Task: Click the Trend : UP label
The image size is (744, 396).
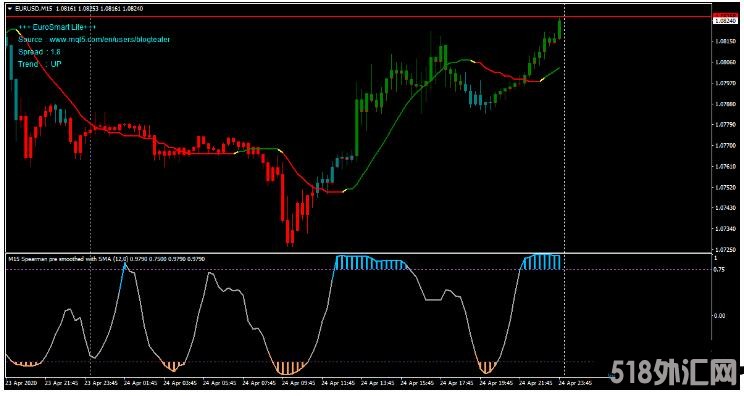Action: [x=40, y=64]
